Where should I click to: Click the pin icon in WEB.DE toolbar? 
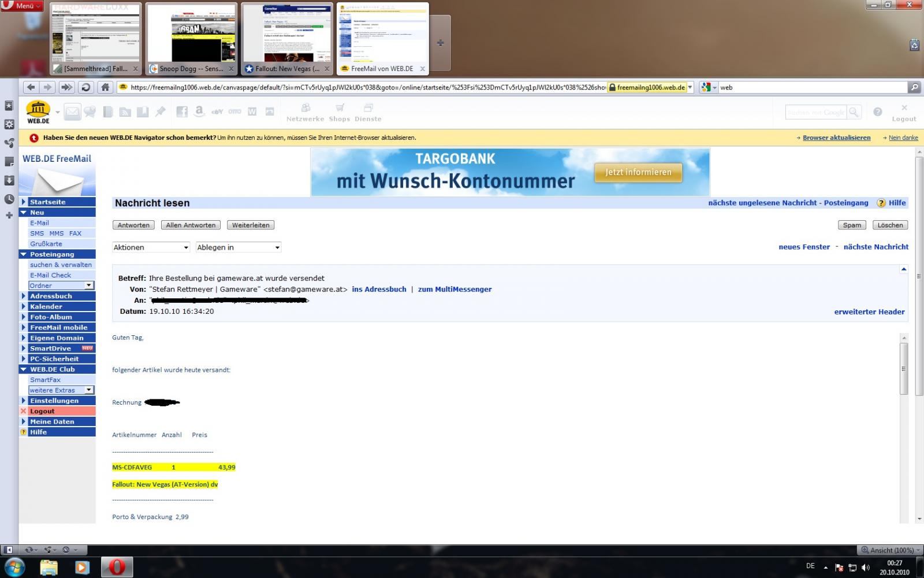(160, 112)
